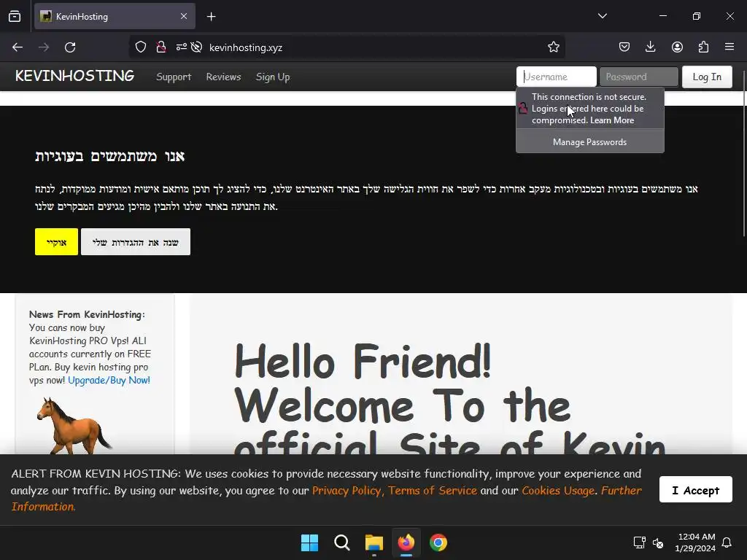Viewport: 747px width, 560px height.
Task: Focus the Password input field
Action: 639,77
